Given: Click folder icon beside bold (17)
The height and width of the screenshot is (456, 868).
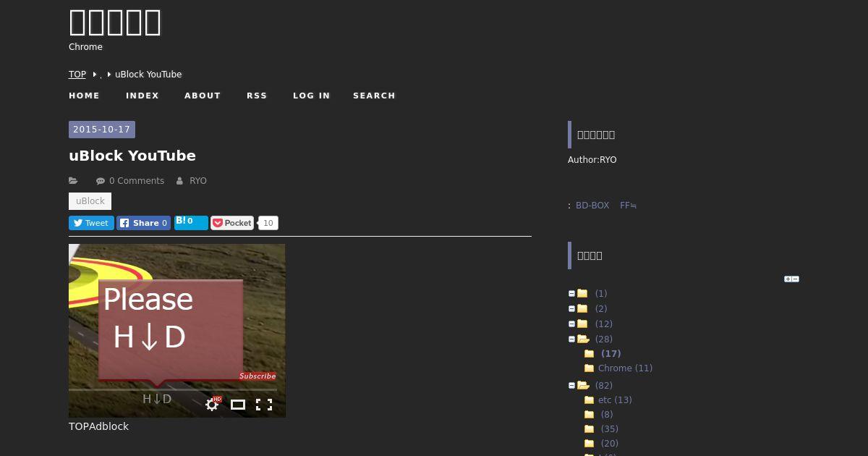Looking at the screenshot, I should click(x=589, y=354).
